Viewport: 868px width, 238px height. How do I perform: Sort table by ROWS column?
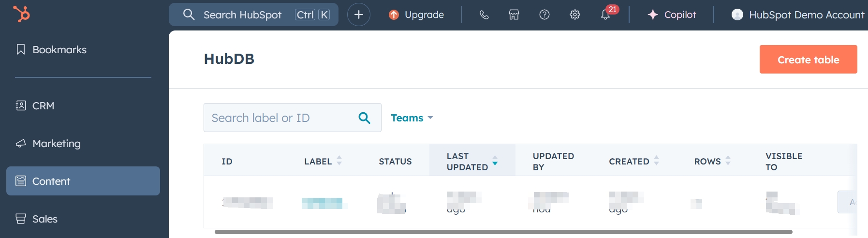coord(712,161)
